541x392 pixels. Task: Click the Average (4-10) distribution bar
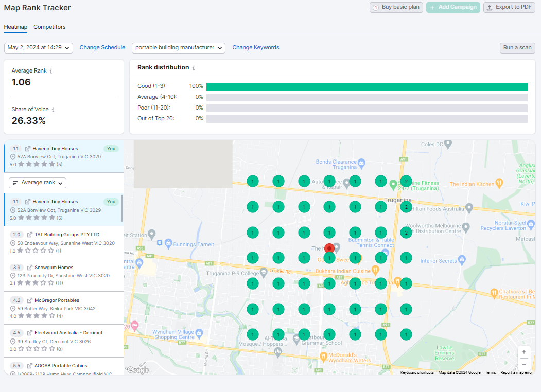[x=367, y=97]
